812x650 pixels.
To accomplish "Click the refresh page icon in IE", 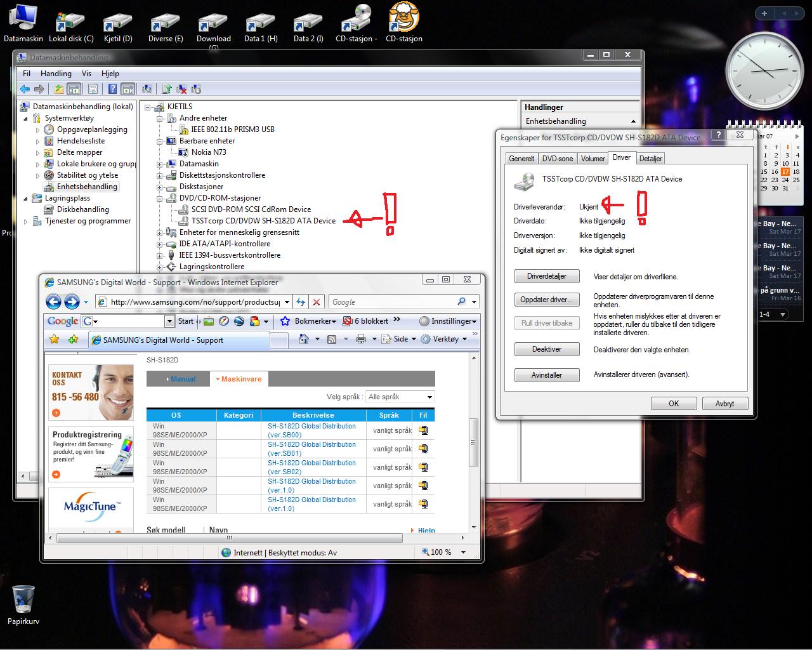I will (x=301, y=302).
